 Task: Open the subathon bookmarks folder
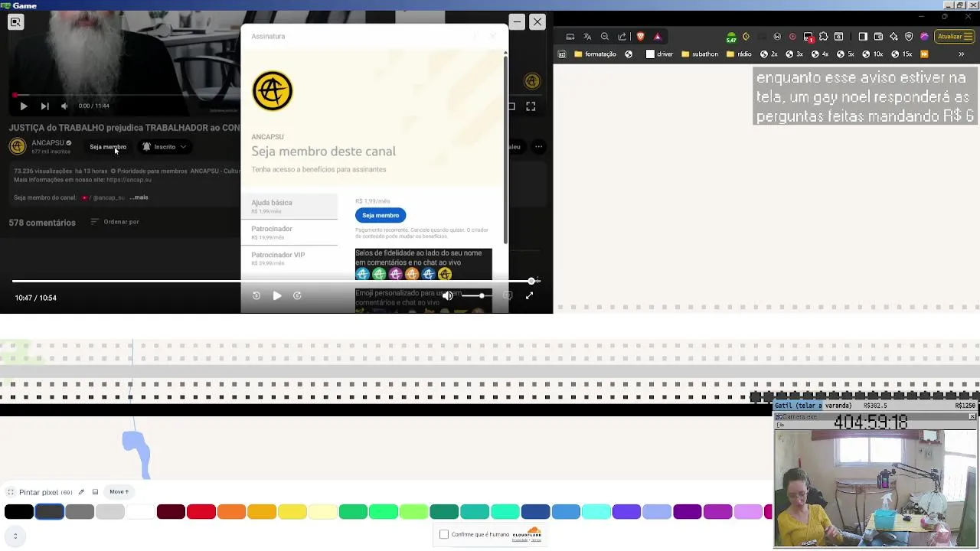699,54
